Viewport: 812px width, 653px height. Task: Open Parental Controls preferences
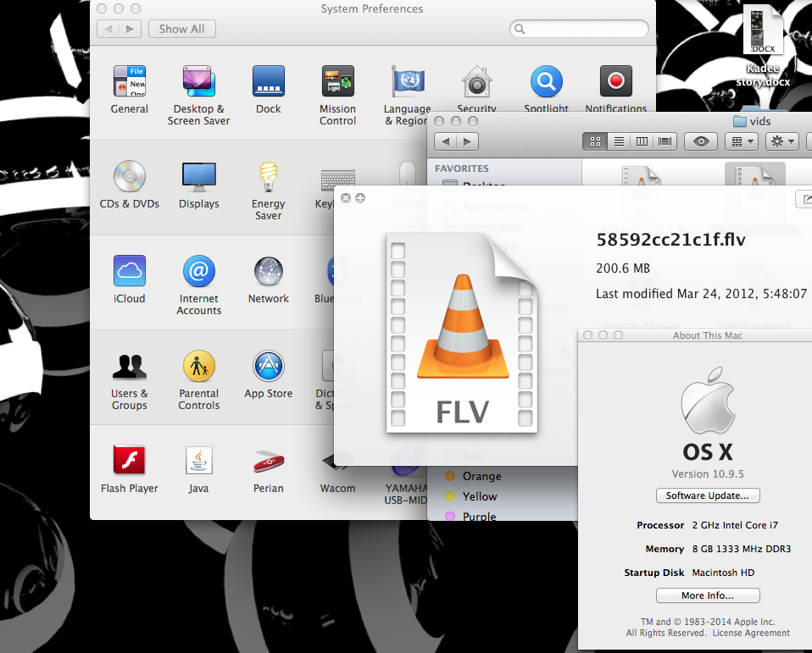pyautogui.click(x=199, y=379)
